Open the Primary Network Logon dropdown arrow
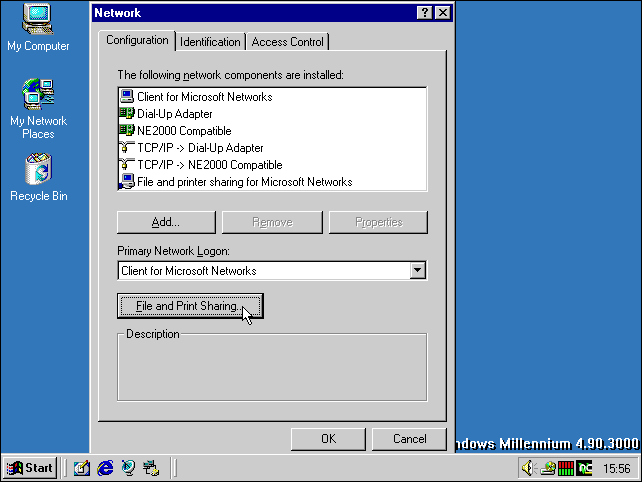Viewport: 642px width, 482px height. pos(417,270)
